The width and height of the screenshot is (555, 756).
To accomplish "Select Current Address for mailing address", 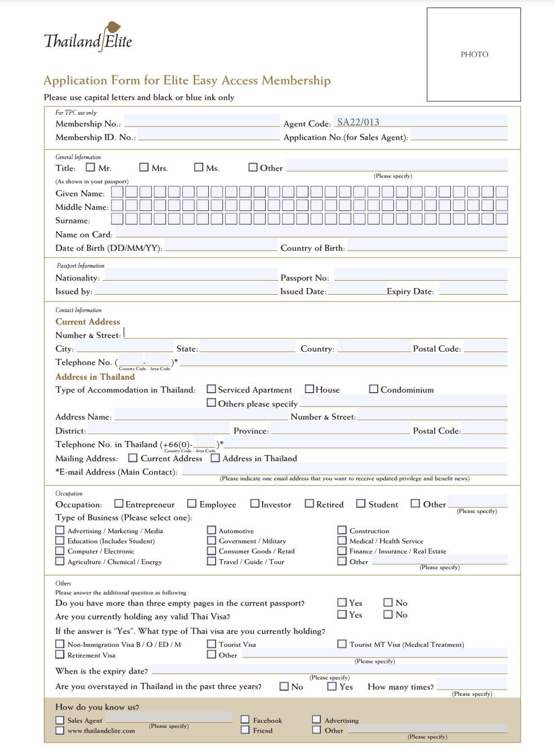I will (x=133, y=458).
